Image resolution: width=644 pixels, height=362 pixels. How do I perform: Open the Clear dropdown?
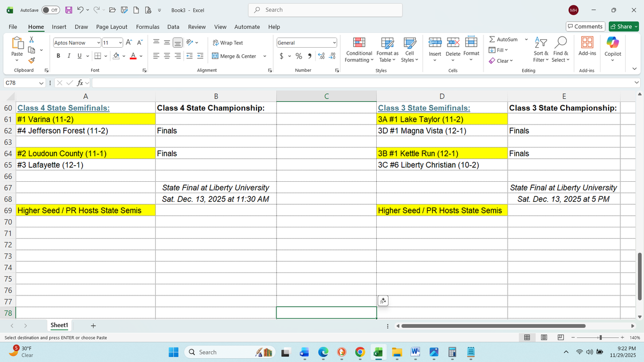(x=501, y=61)
